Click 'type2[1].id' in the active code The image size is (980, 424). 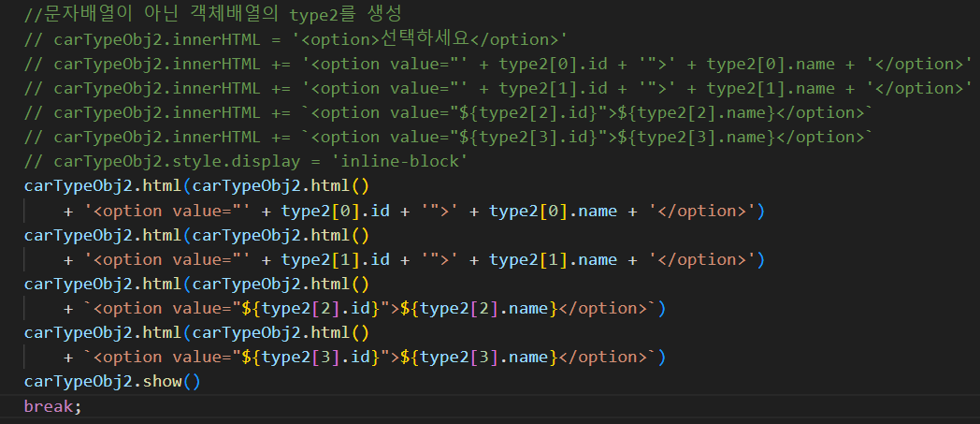(335, 259)
